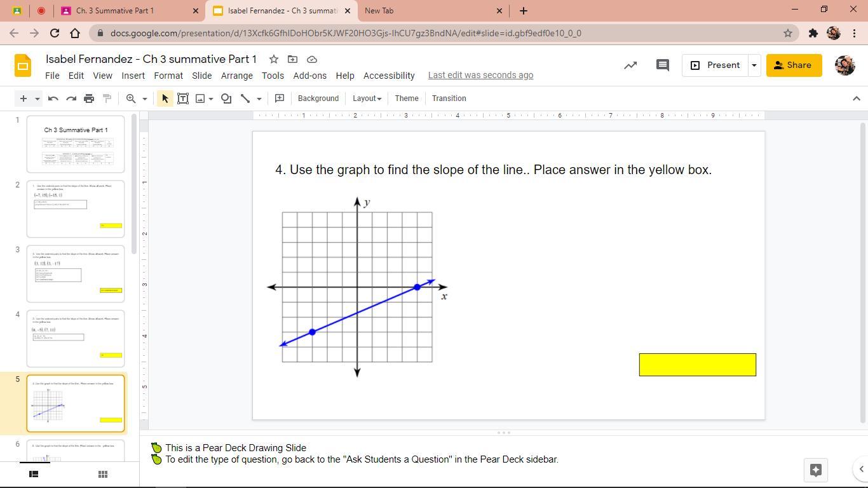The height and width of the screenshot is (488, 868).
Task: Click the Add comment toolbar icon
Action: (x=279, y=98)
